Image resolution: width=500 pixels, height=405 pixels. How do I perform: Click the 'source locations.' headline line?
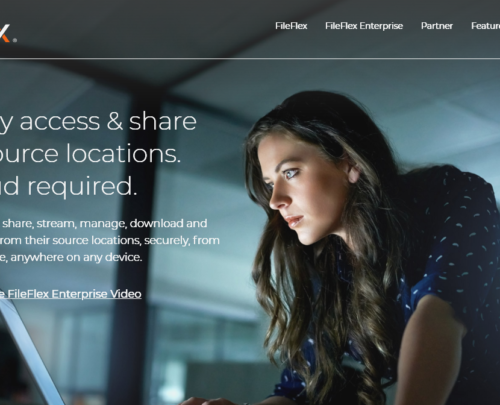pyautogui.click(x=90, y=154)
